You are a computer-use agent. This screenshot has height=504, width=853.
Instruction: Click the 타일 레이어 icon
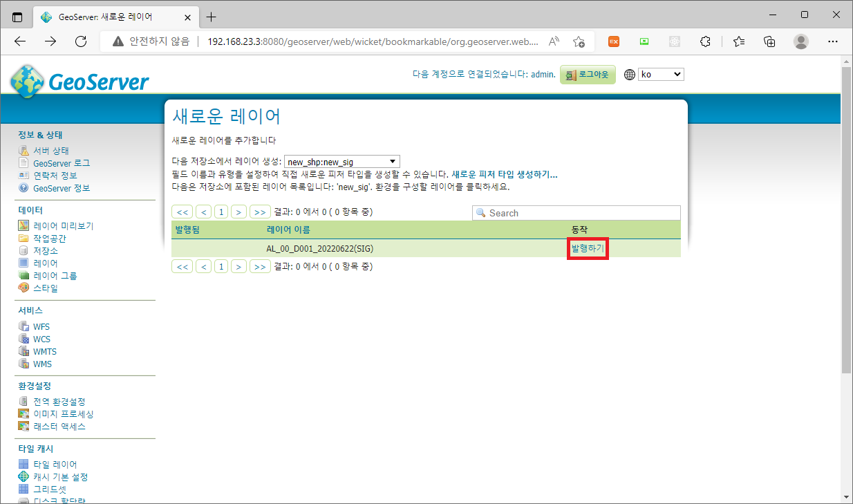point(24,464)
